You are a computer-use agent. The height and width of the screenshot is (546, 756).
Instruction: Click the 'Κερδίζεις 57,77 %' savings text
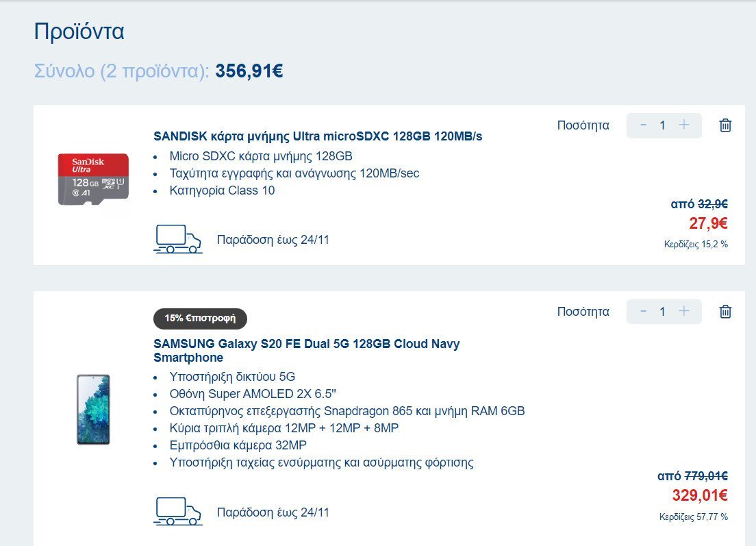coord(693,517)
